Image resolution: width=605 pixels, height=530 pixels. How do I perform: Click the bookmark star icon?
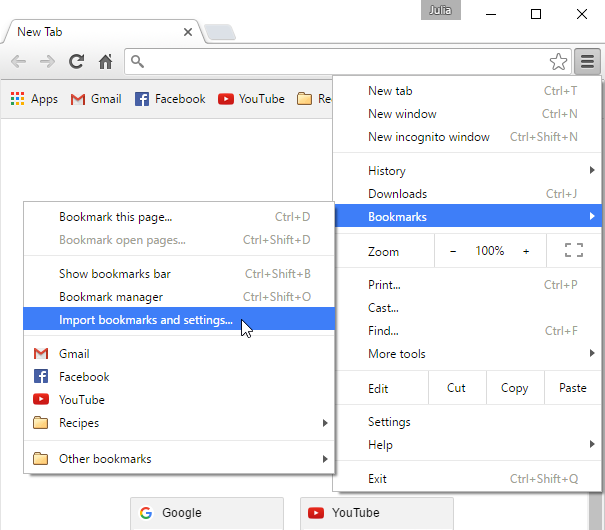558,62
